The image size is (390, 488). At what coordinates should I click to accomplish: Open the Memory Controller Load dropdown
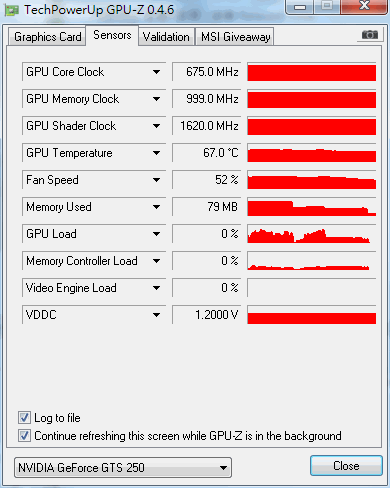point(156,261)
